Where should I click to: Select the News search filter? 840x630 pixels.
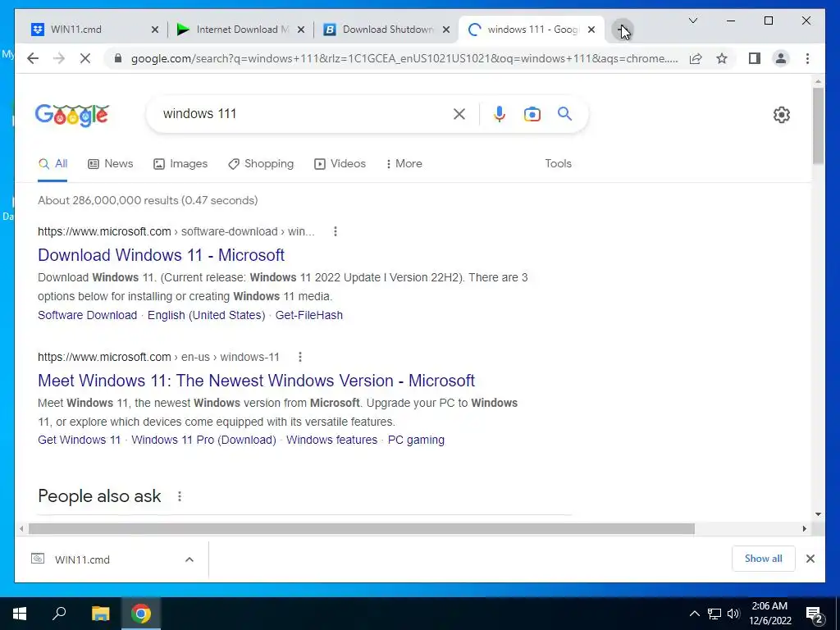pos(111,163)
